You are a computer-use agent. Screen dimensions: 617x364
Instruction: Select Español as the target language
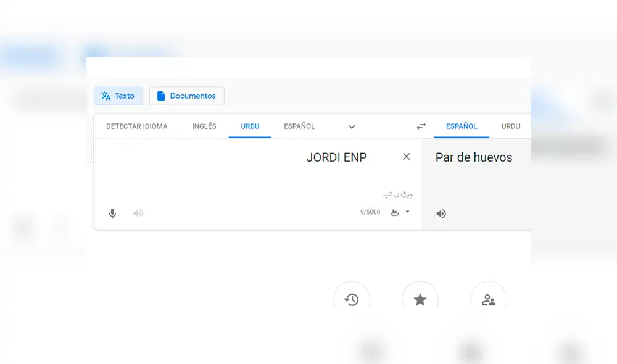point(462,126)
